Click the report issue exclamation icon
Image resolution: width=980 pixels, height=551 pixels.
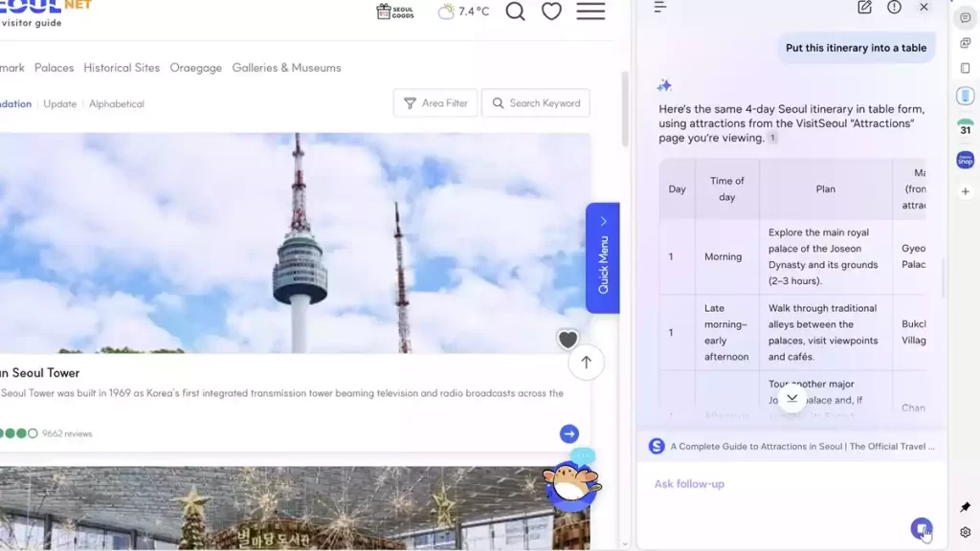pyautogui.click(x=894, y=8)
